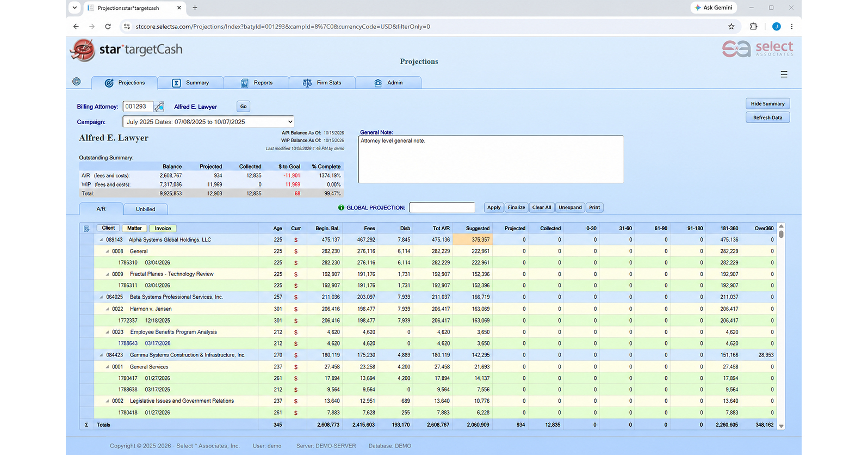The height and width of the screenshot is (455, 868).
Task: Collapse client 089143 Alpha Systems Global Holdings
Action: point(101,240)
